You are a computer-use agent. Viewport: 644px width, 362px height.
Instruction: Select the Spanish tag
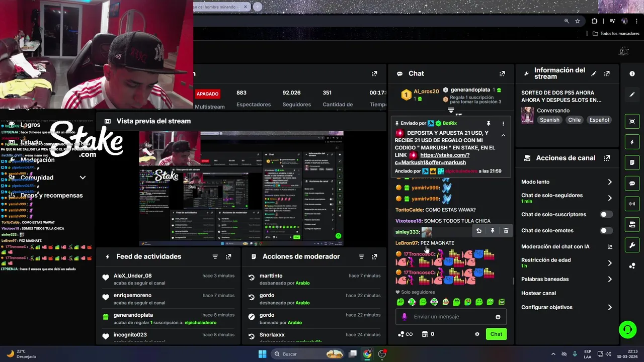tap(549, 120)
